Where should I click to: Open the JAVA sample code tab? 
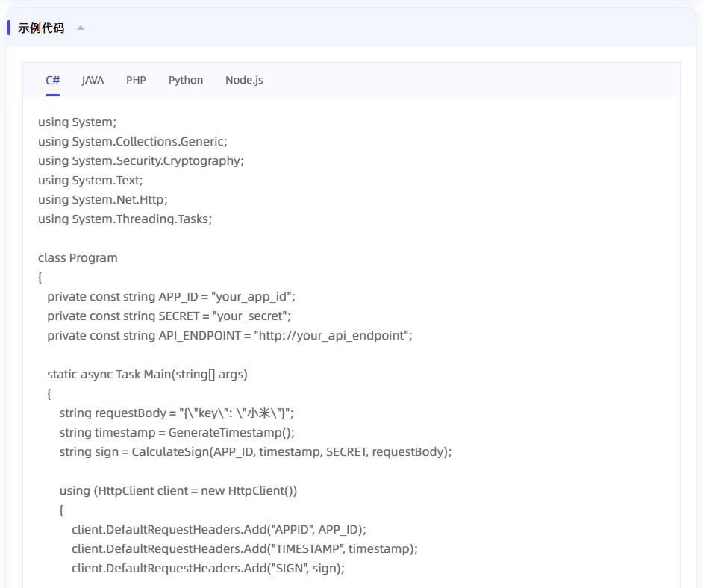[93, 80]
